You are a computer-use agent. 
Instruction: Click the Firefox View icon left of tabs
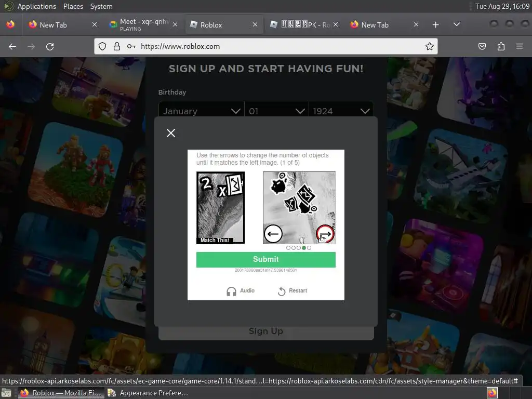click(x=10, y=24)
